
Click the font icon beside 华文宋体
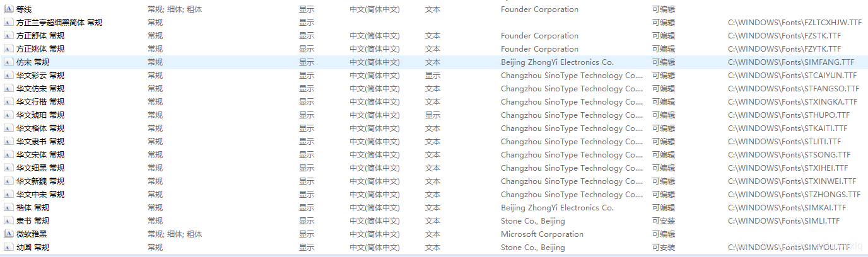click(x=8, y=155)
